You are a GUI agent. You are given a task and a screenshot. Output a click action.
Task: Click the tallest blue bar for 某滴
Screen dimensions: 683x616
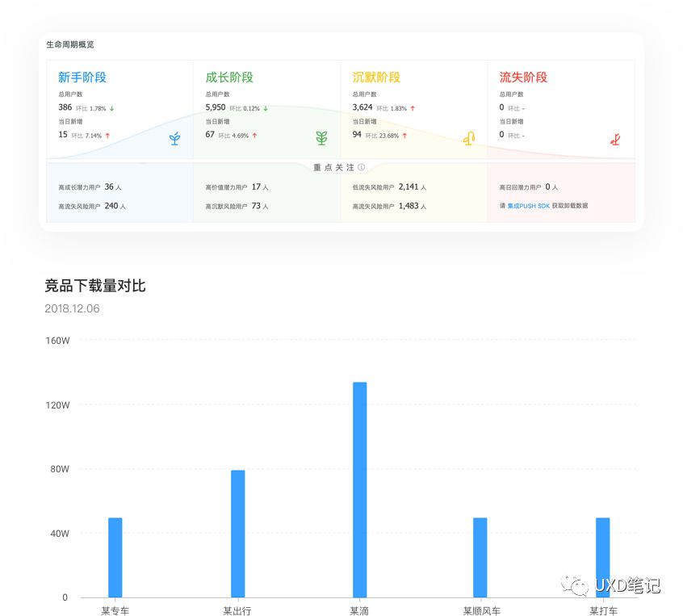click(359, 489)
